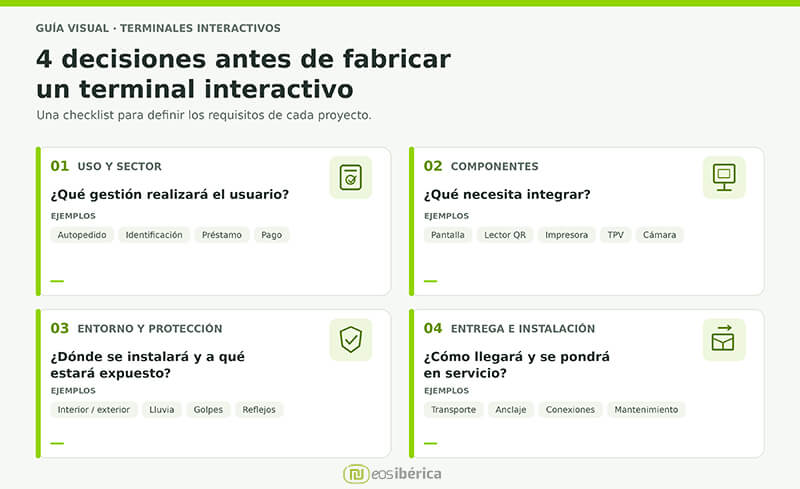Select the Pantalla tag
This screenshot has width=800, height=489.
[447, 235]
